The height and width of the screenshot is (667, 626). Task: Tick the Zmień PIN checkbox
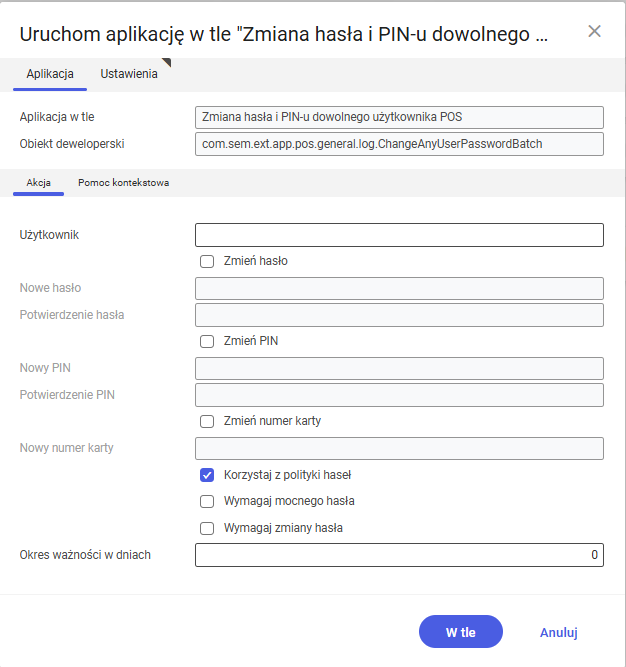[x=207, y=341]
